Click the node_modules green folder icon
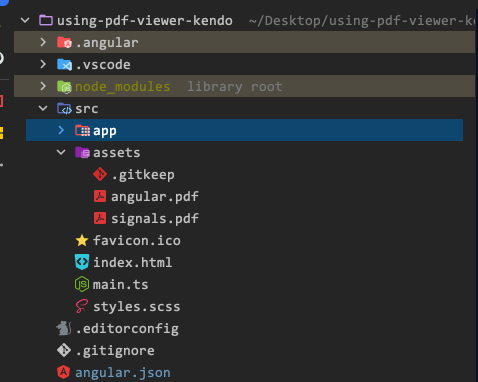The height and width of the screenshot is (382, 478). coord(64,87)
